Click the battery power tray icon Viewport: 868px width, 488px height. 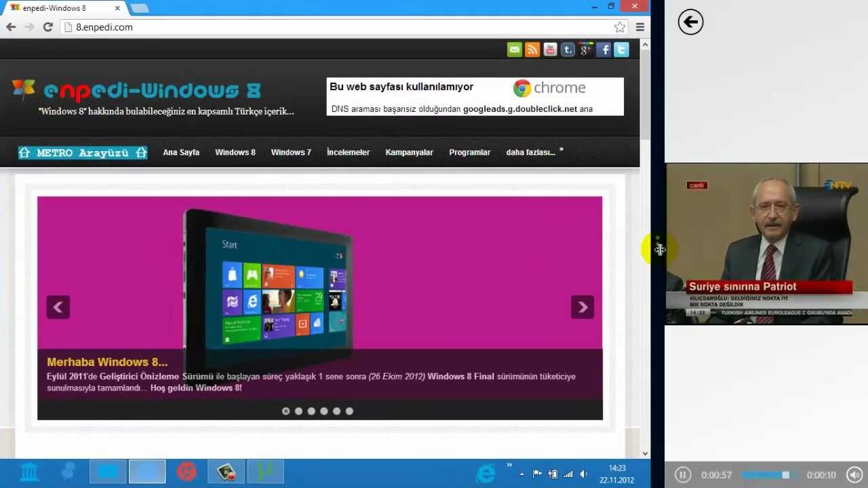point(553,474)
